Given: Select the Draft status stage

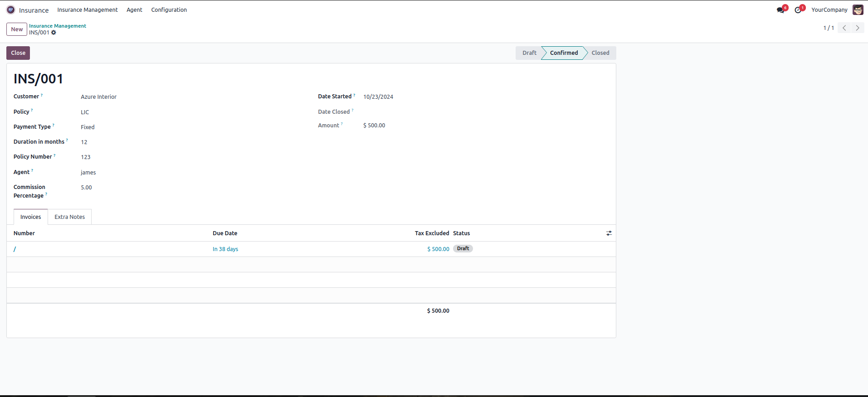Looking at the screenshot, I should click(x=529, y=53).
